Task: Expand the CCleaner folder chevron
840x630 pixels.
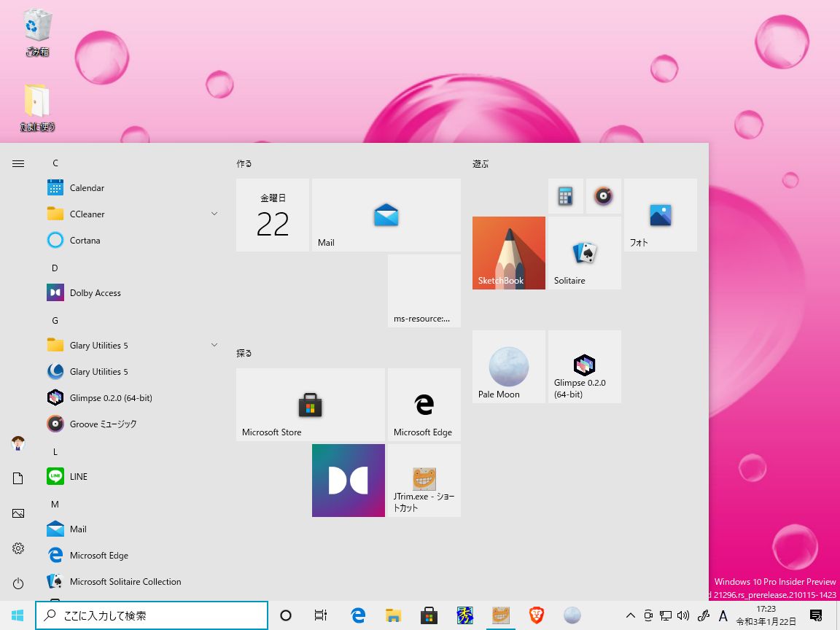Action: coord(214,214)
